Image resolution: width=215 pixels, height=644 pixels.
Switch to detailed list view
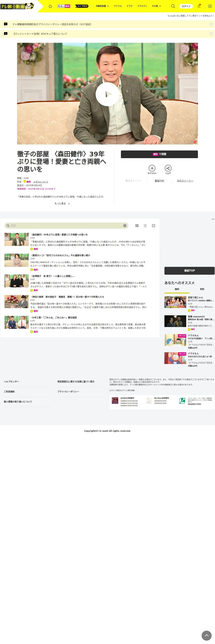[x=137, y=226]
